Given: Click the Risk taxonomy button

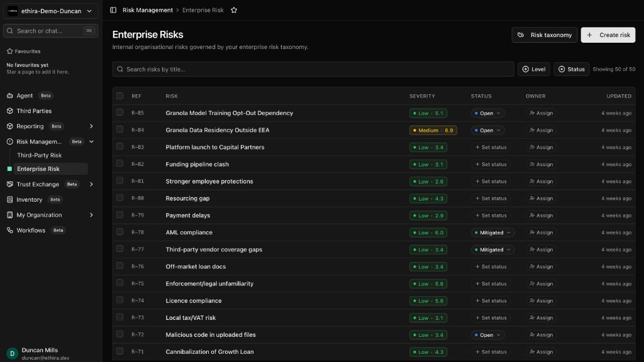Looking at the screenshot, I should pos(544,35).
